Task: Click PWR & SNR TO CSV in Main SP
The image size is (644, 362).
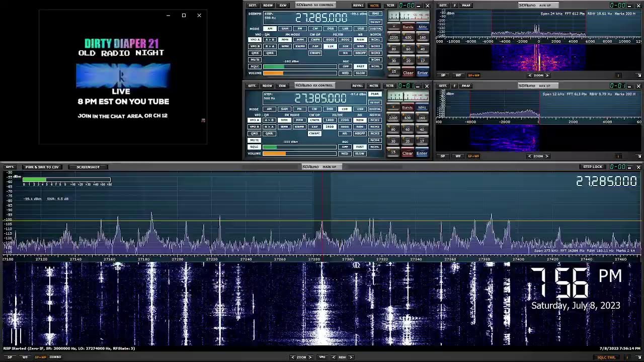Action: pyautogui.click(x=42, y=167)
